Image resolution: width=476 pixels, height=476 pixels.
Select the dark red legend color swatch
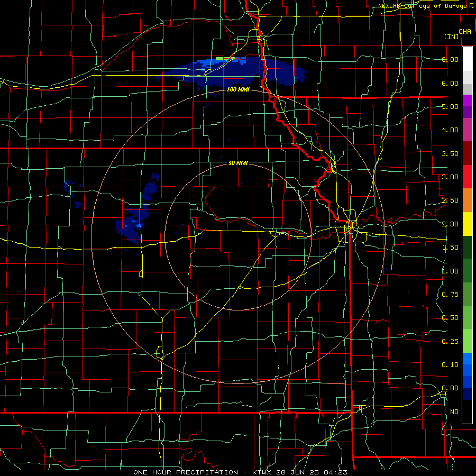click(x=467, y=153)
